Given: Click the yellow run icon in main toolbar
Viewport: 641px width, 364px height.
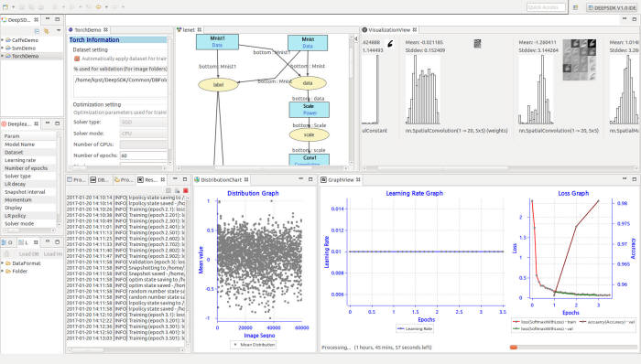Looking at the screenshot, I should pyautogui.click(x=98, y=7).
